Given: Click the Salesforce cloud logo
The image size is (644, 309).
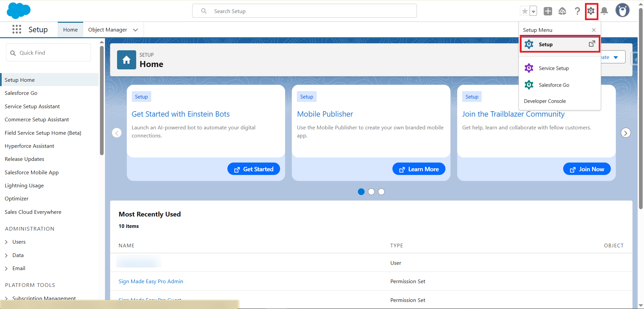Looking at the screenshot, I should [x=18, y=11].
